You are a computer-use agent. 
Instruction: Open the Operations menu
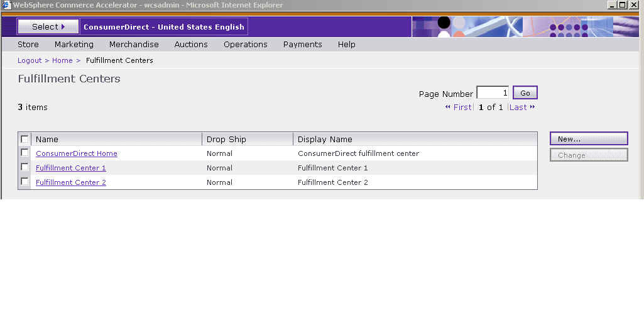245,45
